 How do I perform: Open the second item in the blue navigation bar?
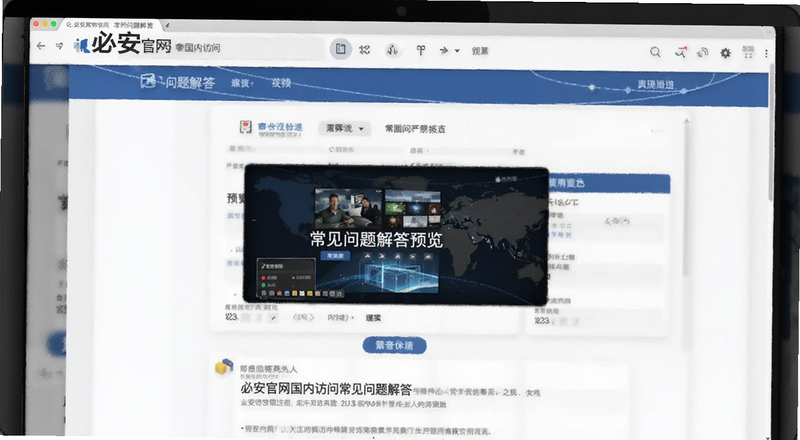242,83
